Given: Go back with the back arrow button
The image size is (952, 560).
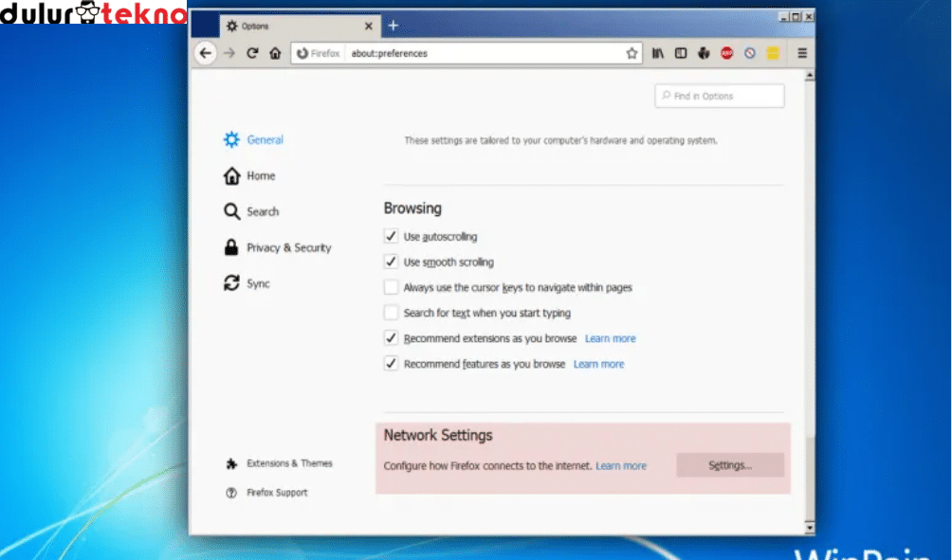Looking at the screenshot, I should click(x=205, y=53).
